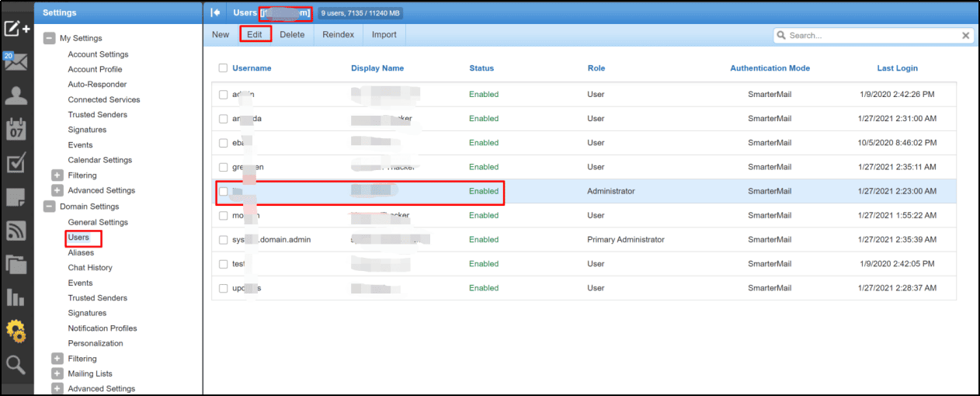Open the Notes icon in sidebar
Screen dimensions: 980x396
tap(16, 196)
